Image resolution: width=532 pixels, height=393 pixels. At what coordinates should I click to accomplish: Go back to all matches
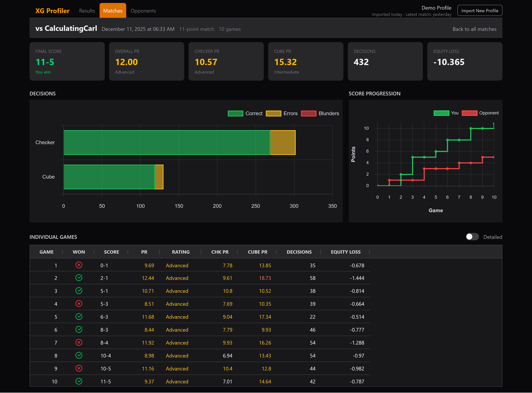click(x=474, y=29)
